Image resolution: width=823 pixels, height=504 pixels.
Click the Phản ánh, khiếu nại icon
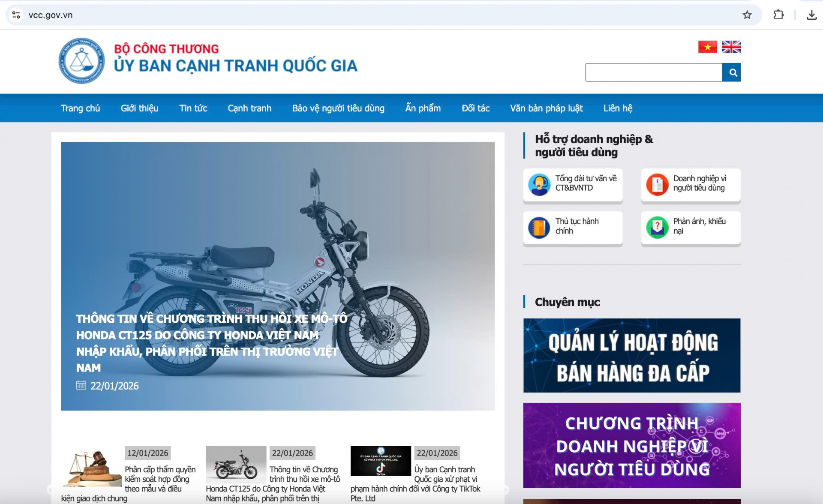[x=657, y=227]
